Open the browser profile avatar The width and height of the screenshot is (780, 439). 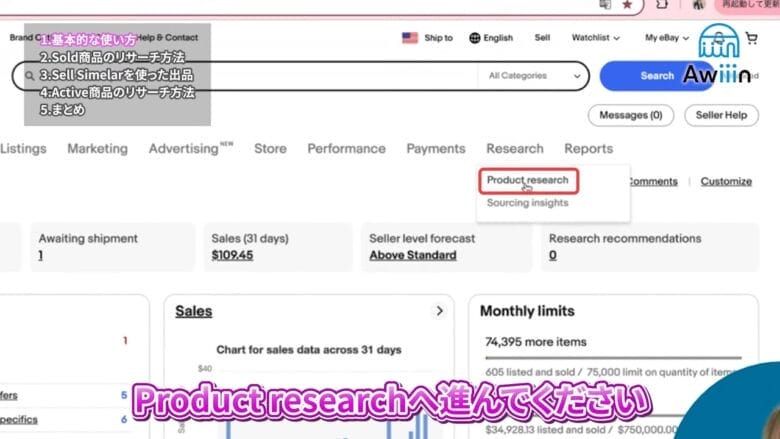pyautogui.click(x=698, y=5)
